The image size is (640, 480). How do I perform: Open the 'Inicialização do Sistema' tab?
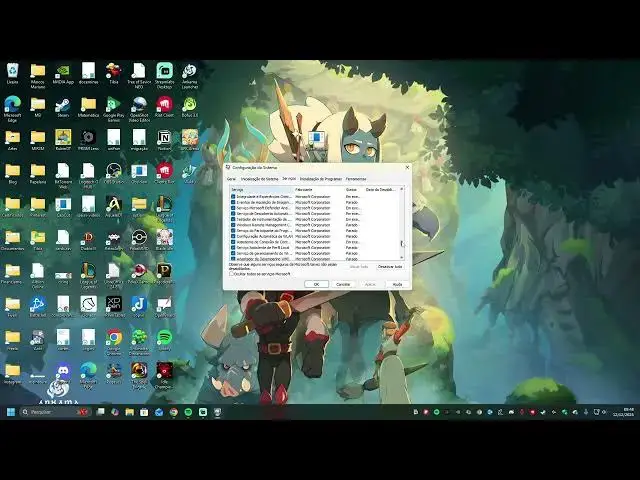[x=260, y=179]
